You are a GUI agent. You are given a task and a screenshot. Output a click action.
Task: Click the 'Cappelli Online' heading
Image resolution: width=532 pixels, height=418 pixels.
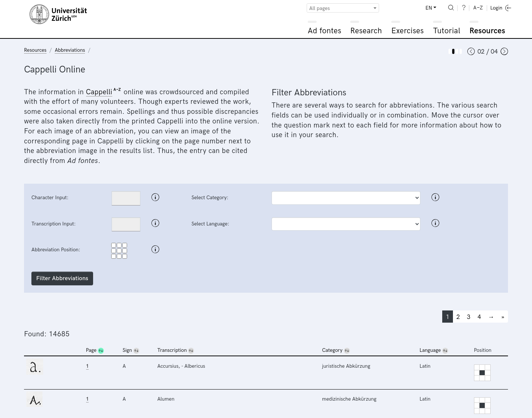[55, 69]
